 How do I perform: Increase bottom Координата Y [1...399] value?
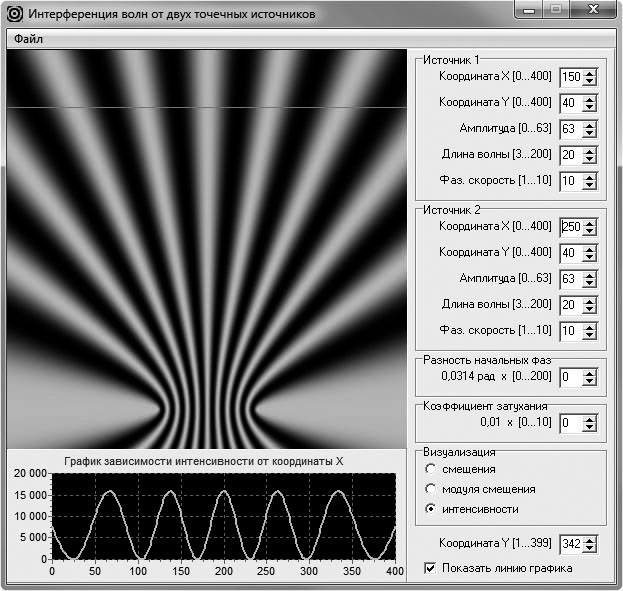(x=590, y=541)
